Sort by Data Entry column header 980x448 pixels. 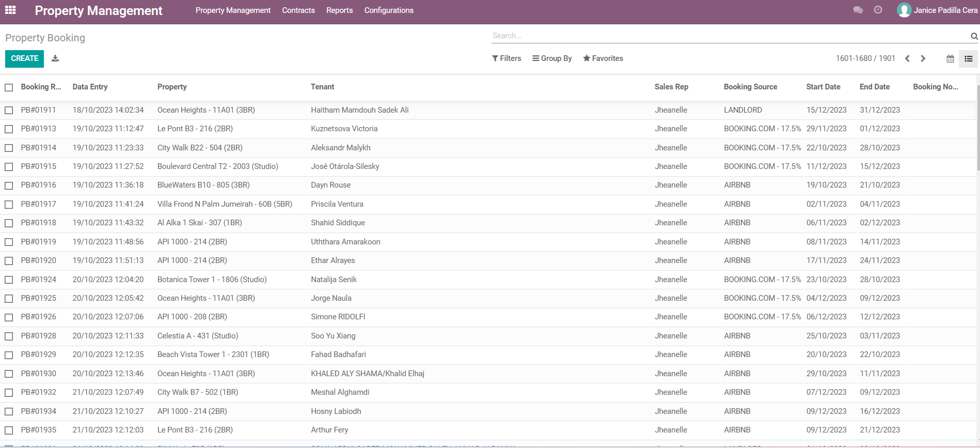pos(90,87)
